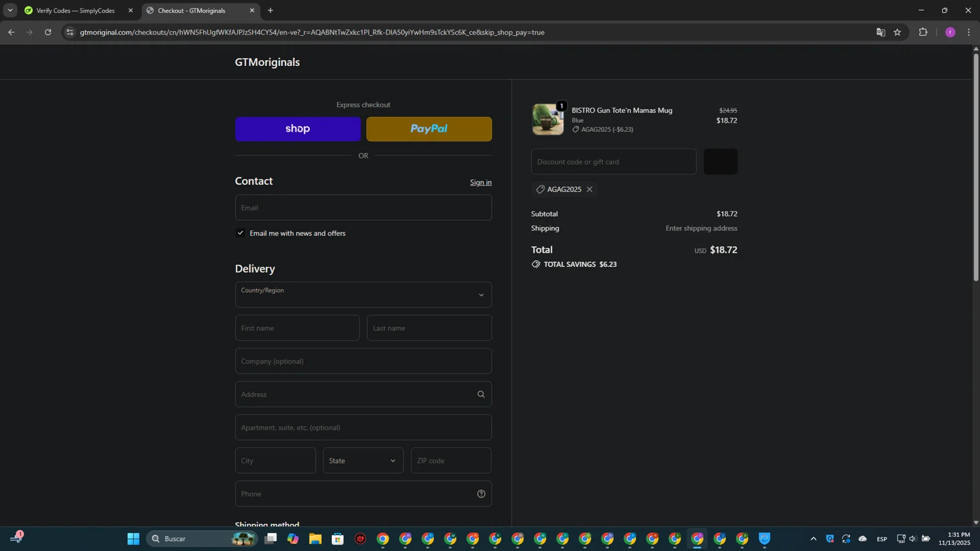Screen dimensions: 980x551
Task: Close the Checkout GTMoriginals tab
Action: point(252,10)
